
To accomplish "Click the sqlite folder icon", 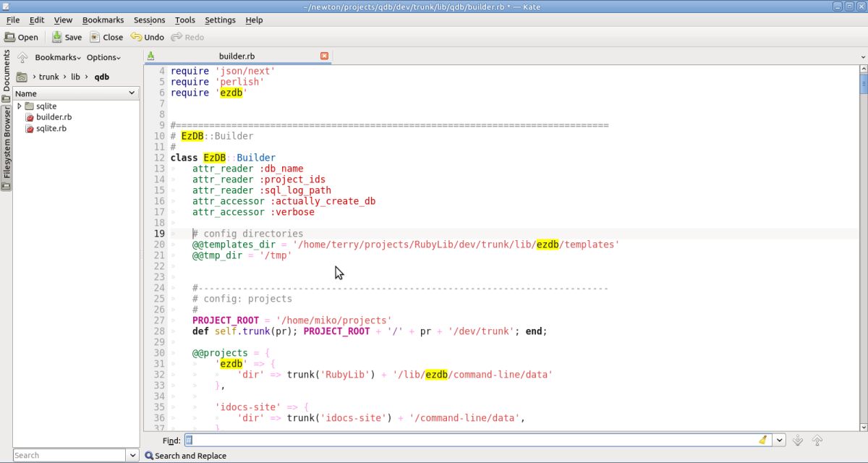I will (x=30, y=106).
